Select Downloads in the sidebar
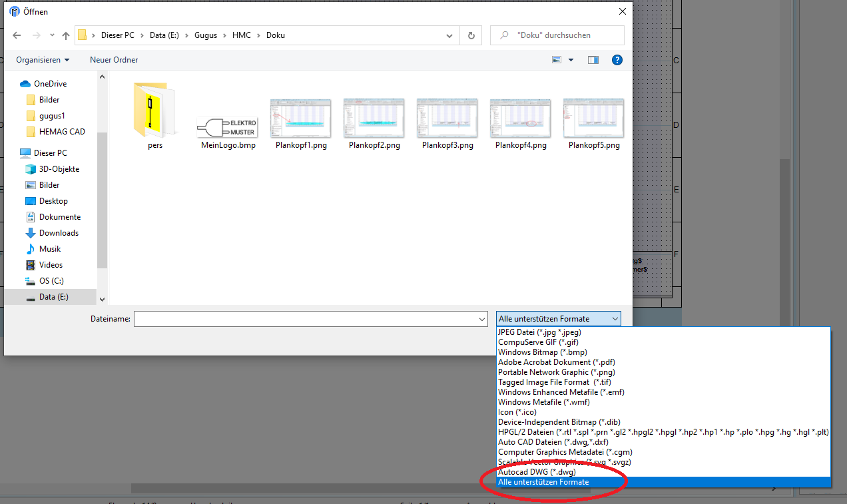The height and width of the screenshot is (504, 847). click(59, 233)
